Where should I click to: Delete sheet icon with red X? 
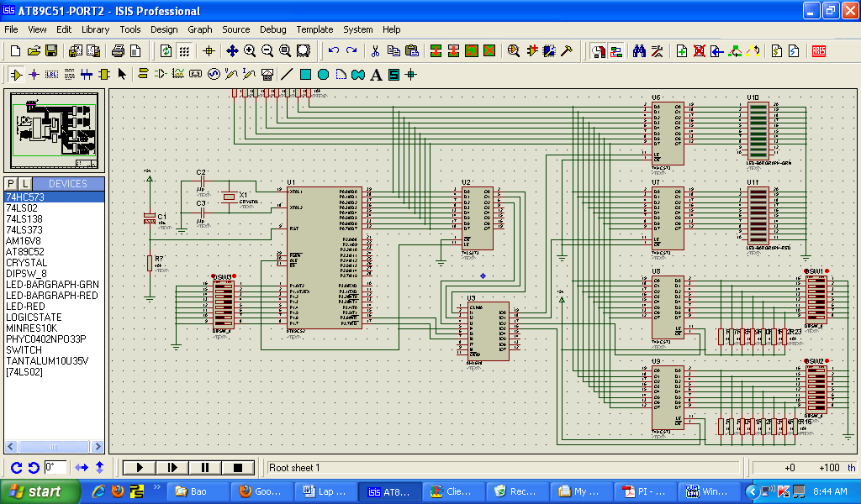pyautogui.click(x=699, y=51)
